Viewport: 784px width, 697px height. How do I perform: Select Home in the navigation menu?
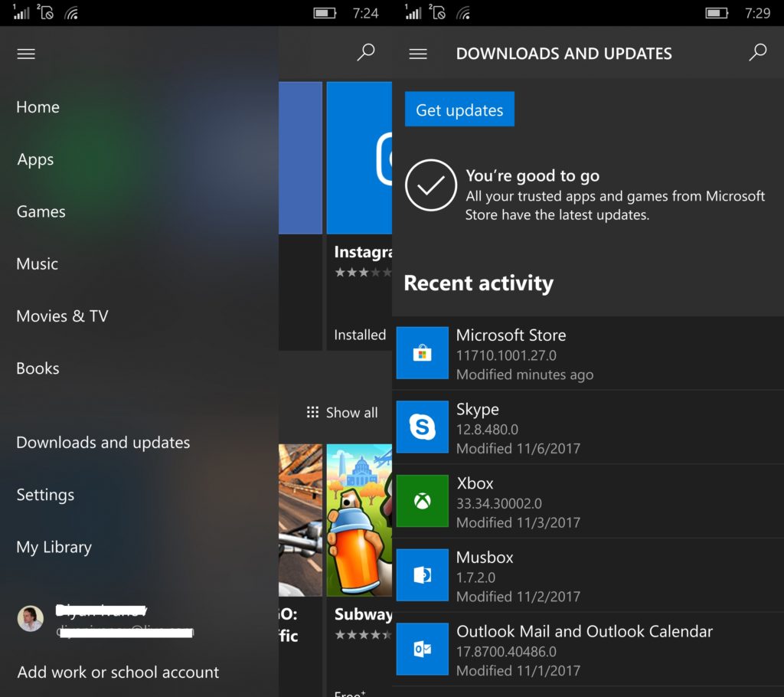tap(38, 107)
